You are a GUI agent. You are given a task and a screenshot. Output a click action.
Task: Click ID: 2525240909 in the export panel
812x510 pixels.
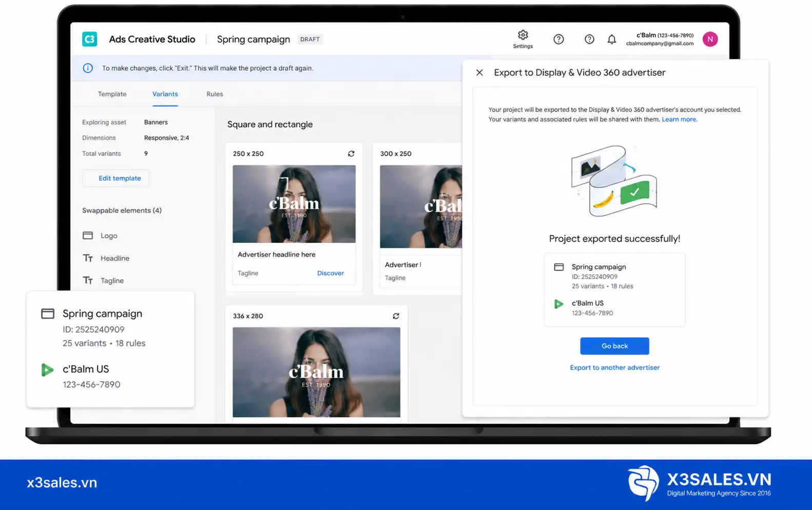tap(595, 277)
